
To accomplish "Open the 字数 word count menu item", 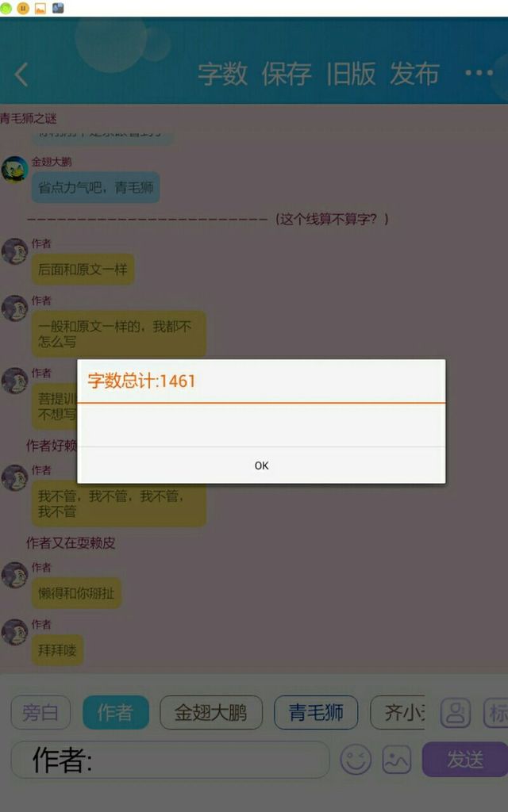I will [x=223, y=74].
